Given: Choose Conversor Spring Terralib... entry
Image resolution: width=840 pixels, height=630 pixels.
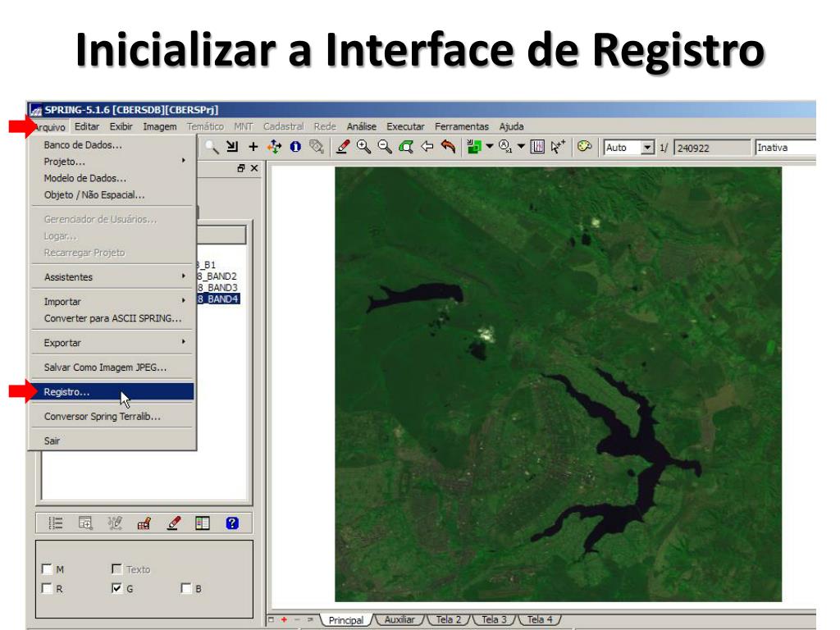Looking at the screenshot, I should 112,416.
